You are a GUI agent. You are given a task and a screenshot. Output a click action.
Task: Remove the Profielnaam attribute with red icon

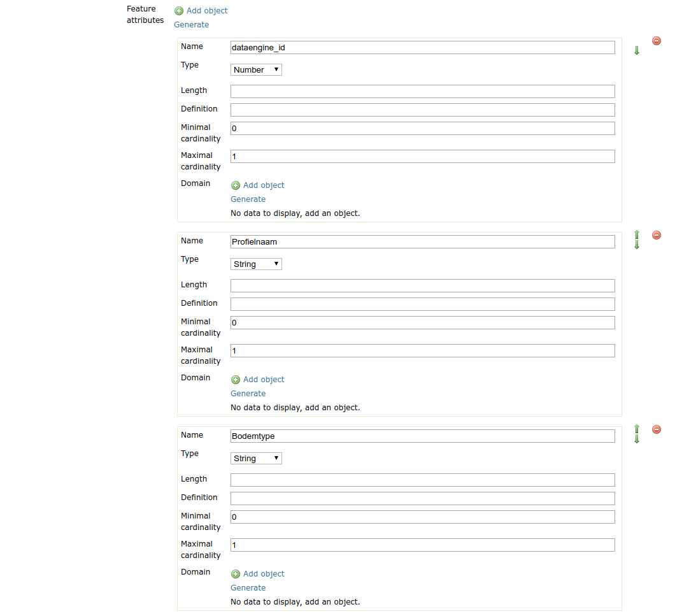(657, 235)
